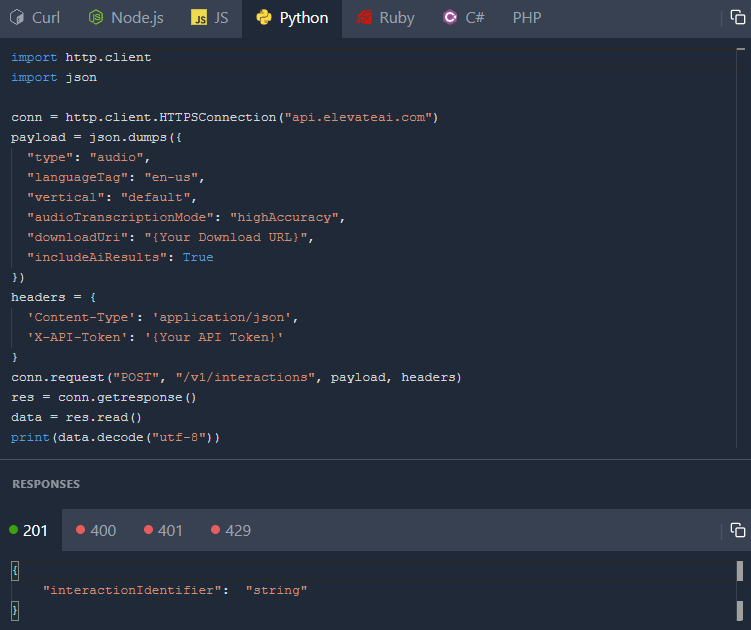
Task: Click the response JSON opening brace
Action: point(15,571)
